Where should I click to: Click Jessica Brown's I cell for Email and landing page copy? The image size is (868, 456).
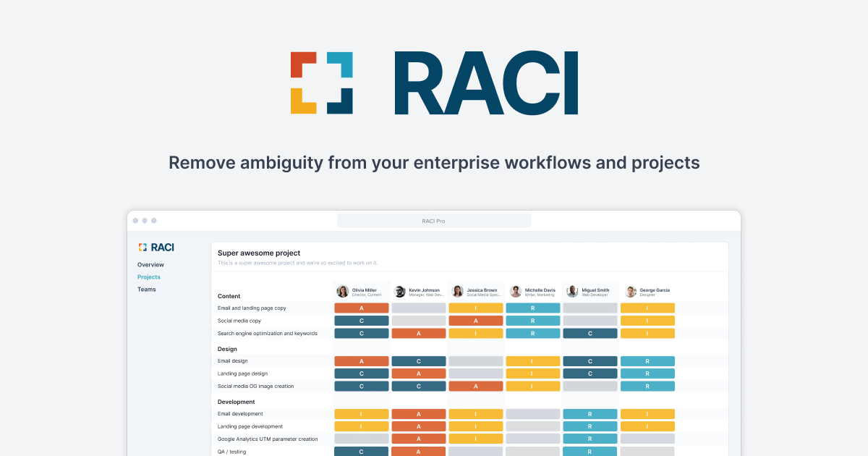click(476, 308)
